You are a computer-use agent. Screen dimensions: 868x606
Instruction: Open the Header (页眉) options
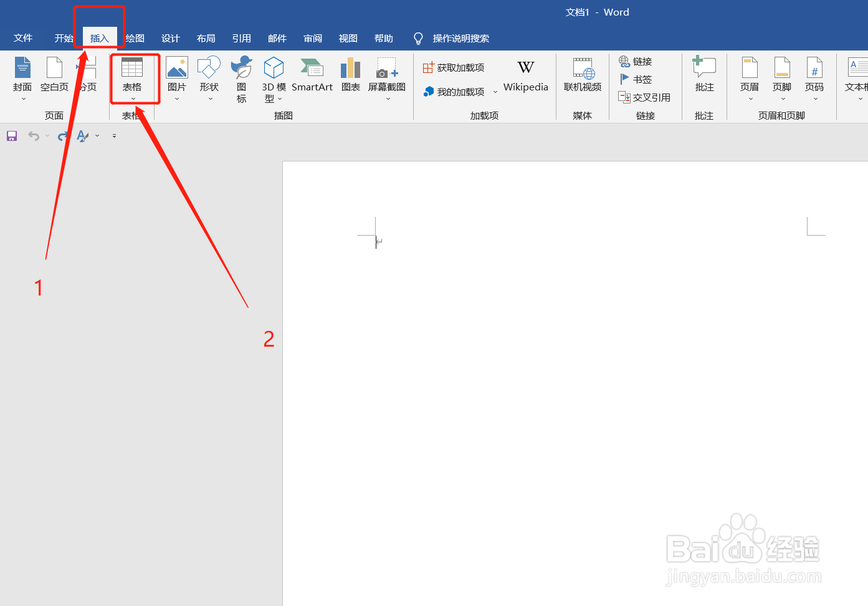[x=750, y=77]
